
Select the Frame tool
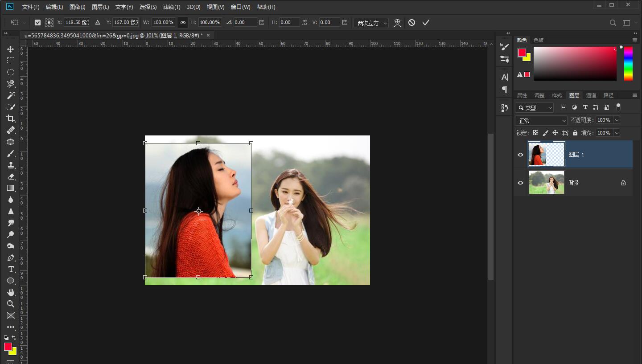(11, 315)
